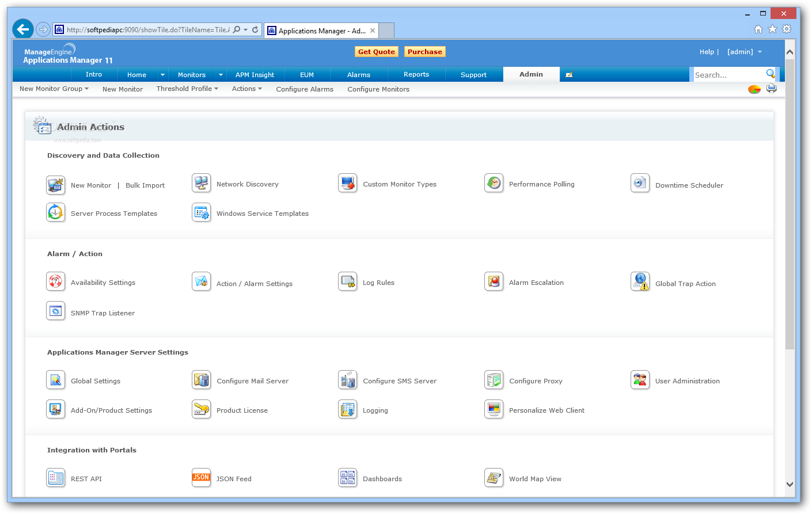Open the Performance Polling icon
812x514 pixels.
point(494,184)
